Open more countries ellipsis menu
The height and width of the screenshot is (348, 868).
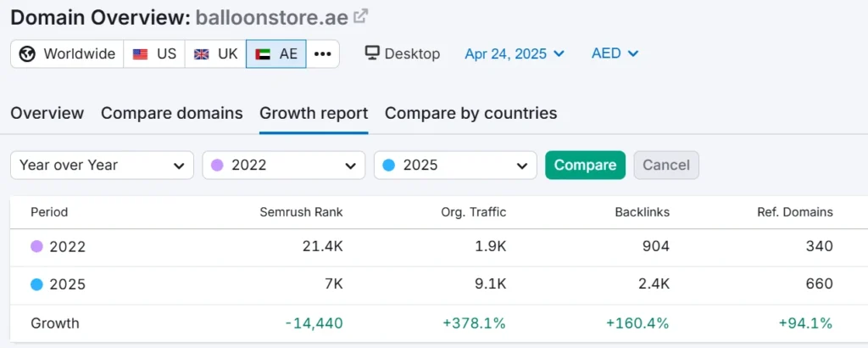tap(323, 53)
